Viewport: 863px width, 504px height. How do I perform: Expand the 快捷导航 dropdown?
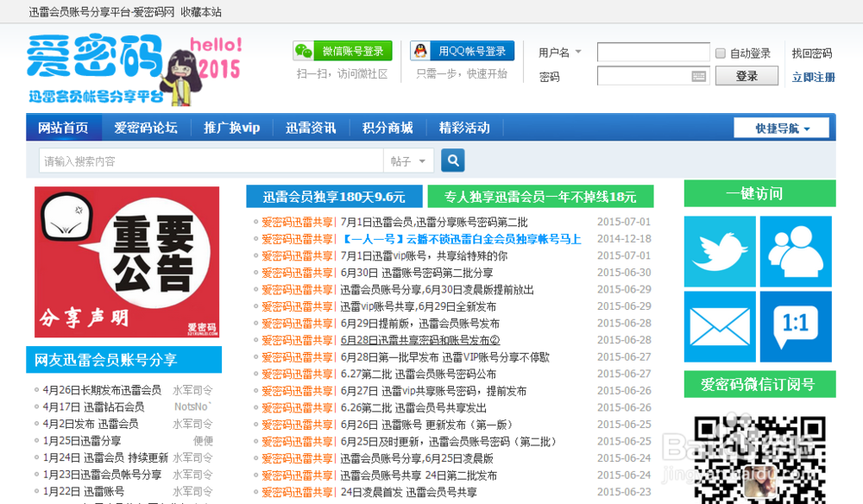(781, 127)
